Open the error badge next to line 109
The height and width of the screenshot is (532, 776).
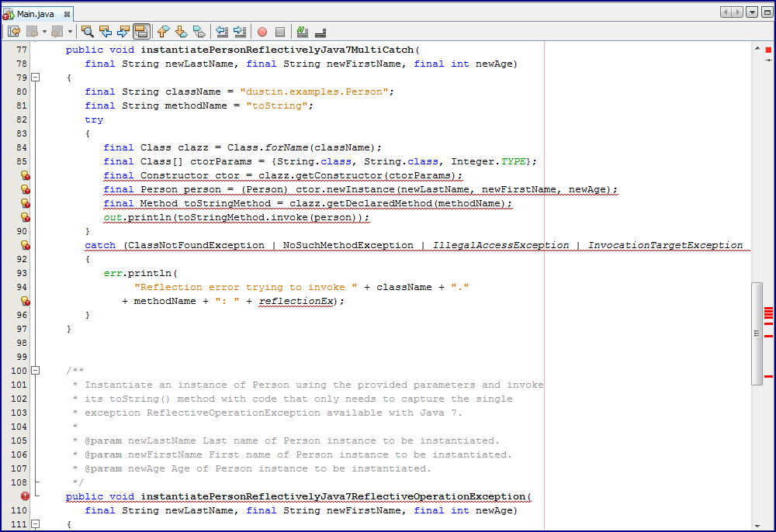[x=26, y=496]
